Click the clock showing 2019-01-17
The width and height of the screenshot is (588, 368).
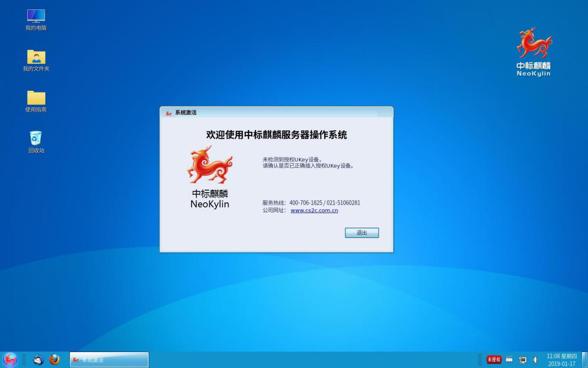[x=562, y=360]
